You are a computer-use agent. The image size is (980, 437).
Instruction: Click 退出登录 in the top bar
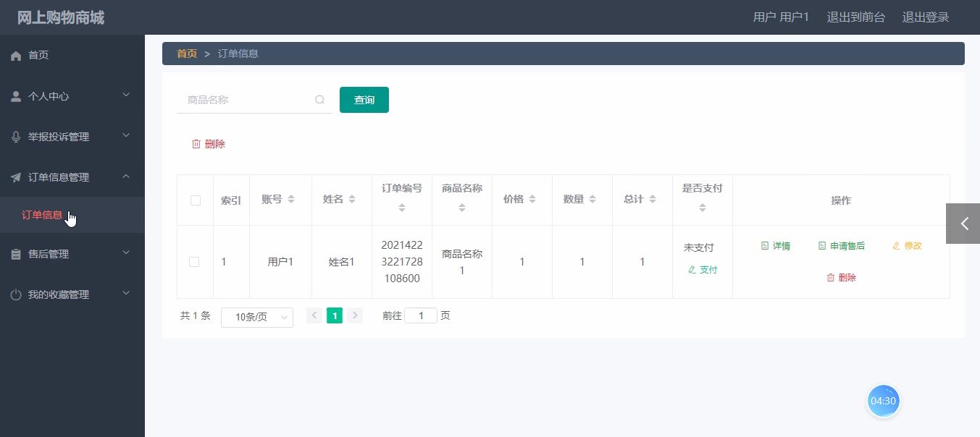pyautogui.click(x=926, y=17)
